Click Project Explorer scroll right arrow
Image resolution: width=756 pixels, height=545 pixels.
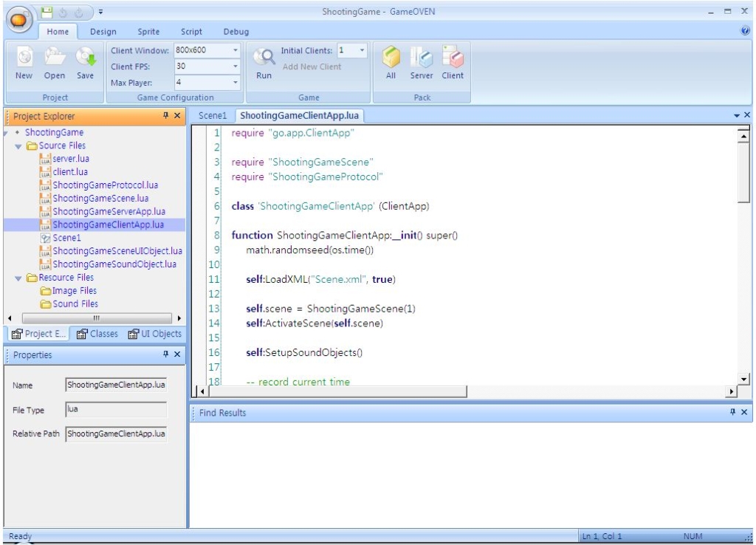click(x=179, y=318)
